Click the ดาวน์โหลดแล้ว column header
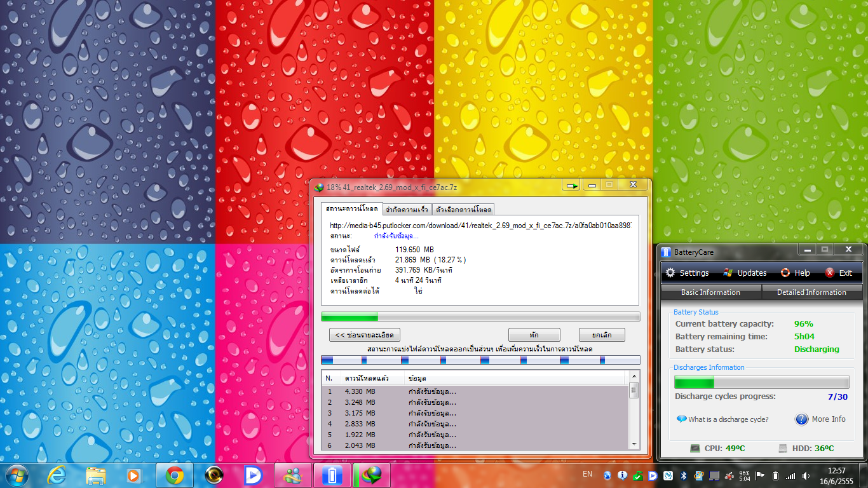Image resolution: width=868 pixels, height=488 pixels. coord(373,378)
